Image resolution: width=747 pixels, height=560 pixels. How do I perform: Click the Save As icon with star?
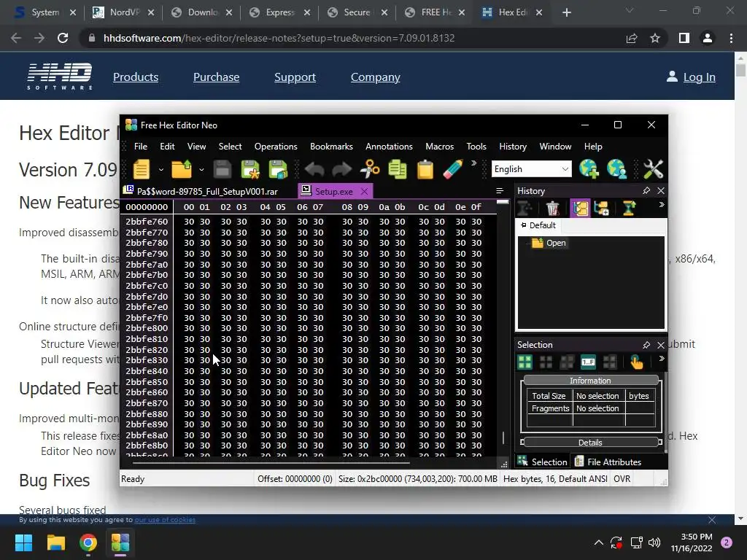pyautogui.click(x=250, y=169)
